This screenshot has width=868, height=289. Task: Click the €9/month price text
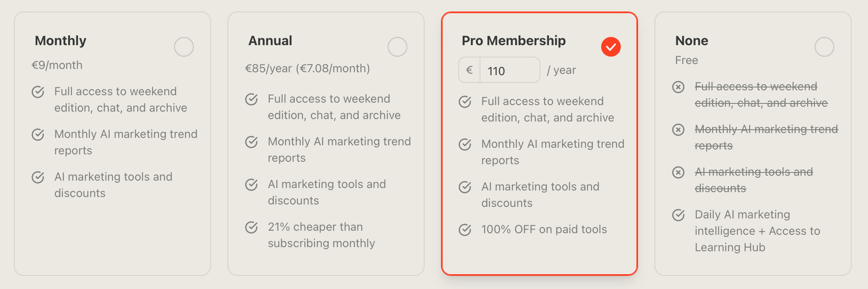[57, 65]
